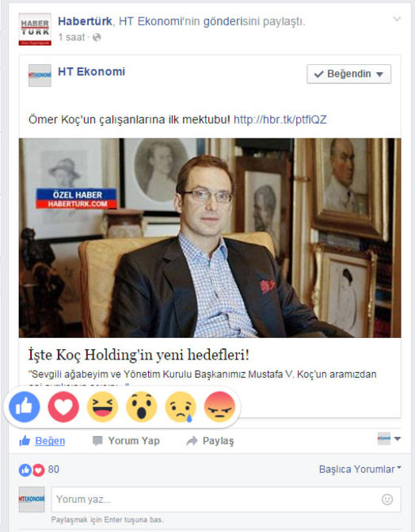Select the Love heart reaction
Viewport: 415px width, 532px height.
63,406
